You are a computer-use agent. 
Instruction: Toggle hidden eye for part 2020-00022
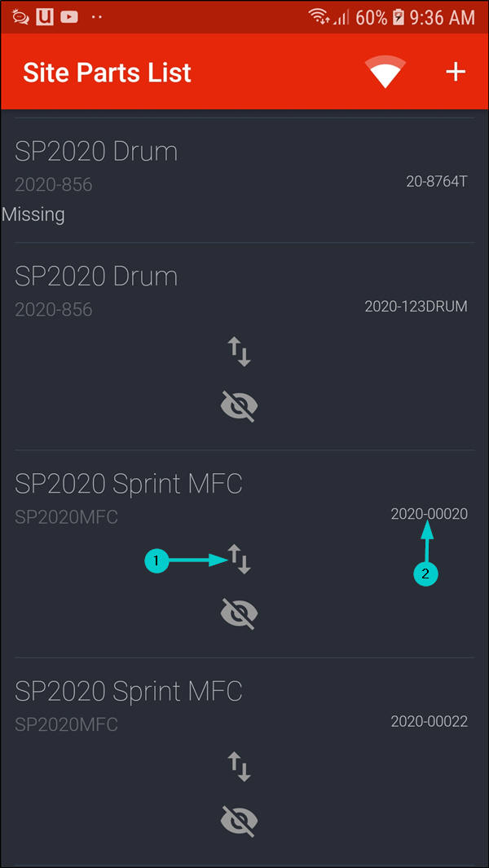coord(239,820)
